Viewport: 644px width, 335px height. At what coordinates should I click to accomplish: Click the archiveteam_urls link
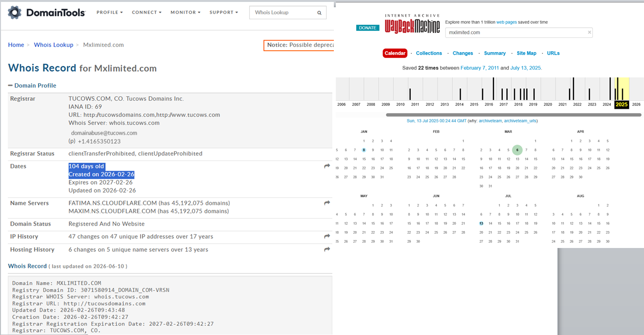pyautogui.click(x=520, y=121)
